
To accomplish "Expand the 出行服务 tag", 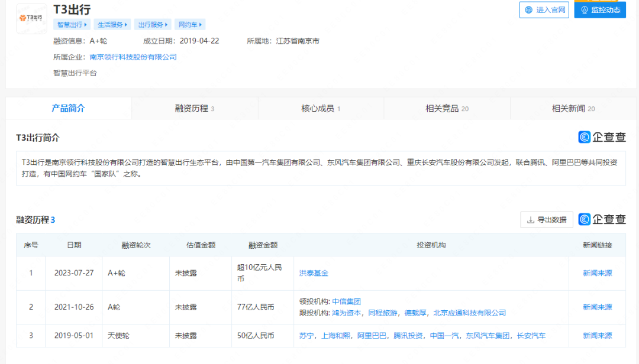I will (x=153, y=24).
